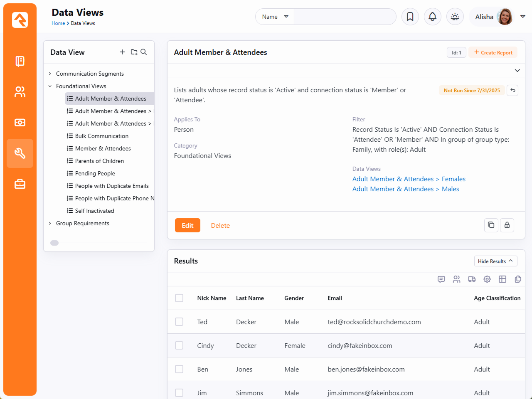Image resolution: width=532 pixels, height=399 pixels.
Task: Open the Adult Member & Attendees > Females link
Action: click(x=409, y=179)
